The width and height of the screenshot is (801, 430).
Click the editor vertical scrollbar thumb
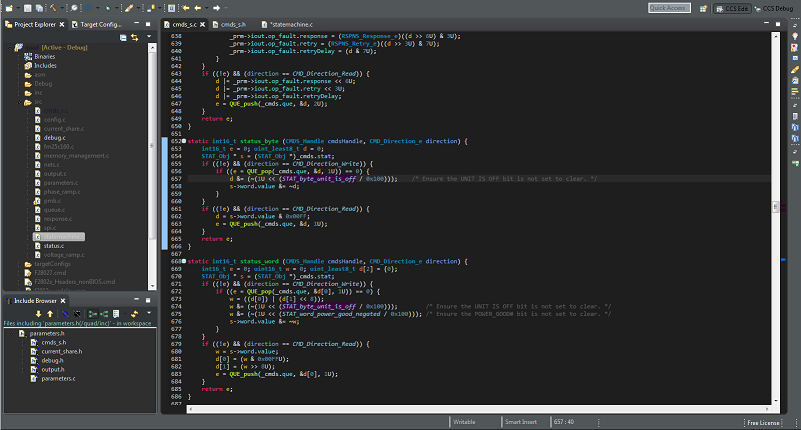[x=775, y=207]
